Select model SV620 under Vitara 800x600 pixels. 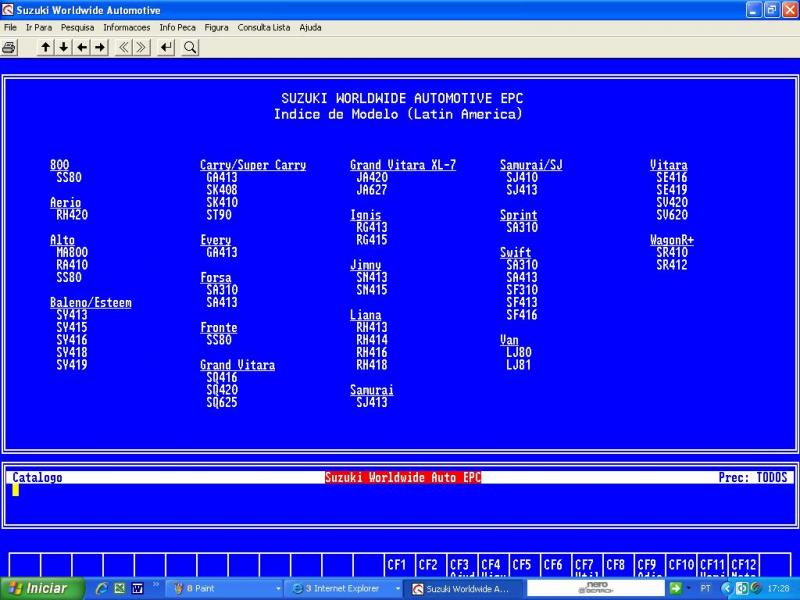pyautogui.click(x=672, y=215)
